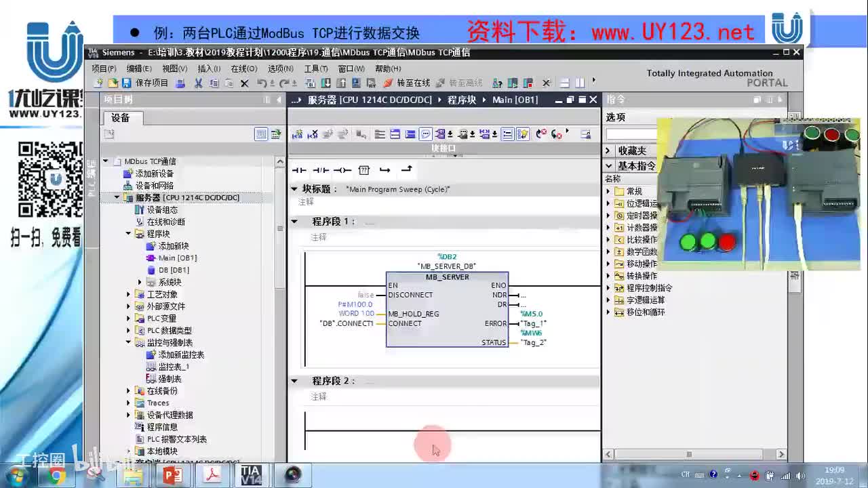Image resolution: width=868 pixels, height=488 pixels.
Task: Open the 在线(O) menu
Action: click(243, 68)
